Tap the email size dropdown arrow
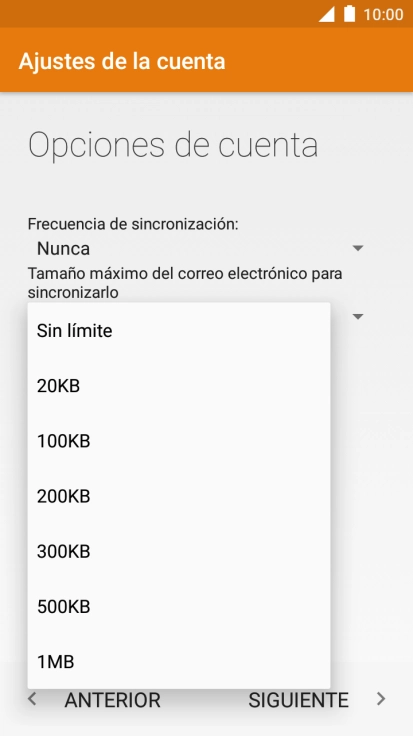413x736 pixels. pos(358,317)
